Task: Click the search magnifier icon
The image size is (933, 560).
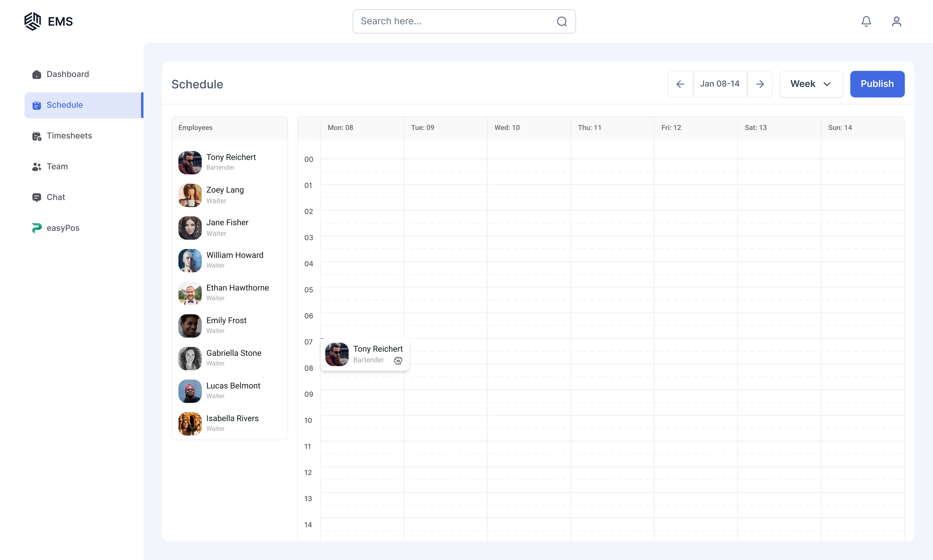Action: click(x=562, y=21)
